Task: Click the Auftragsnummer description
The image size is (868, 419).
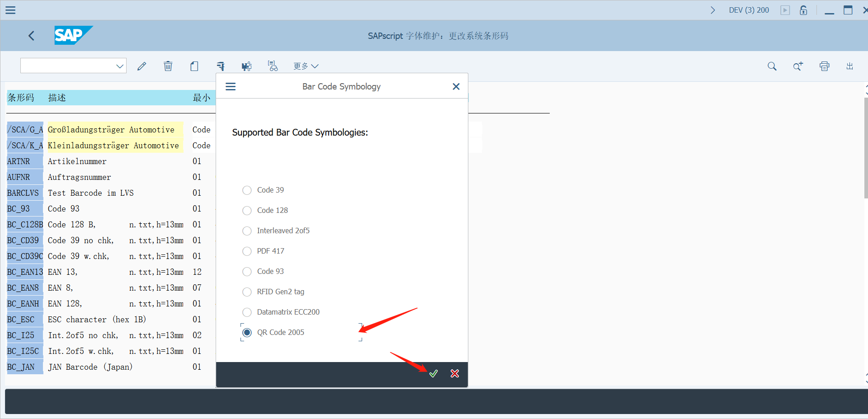Action: tap(80, 177)
